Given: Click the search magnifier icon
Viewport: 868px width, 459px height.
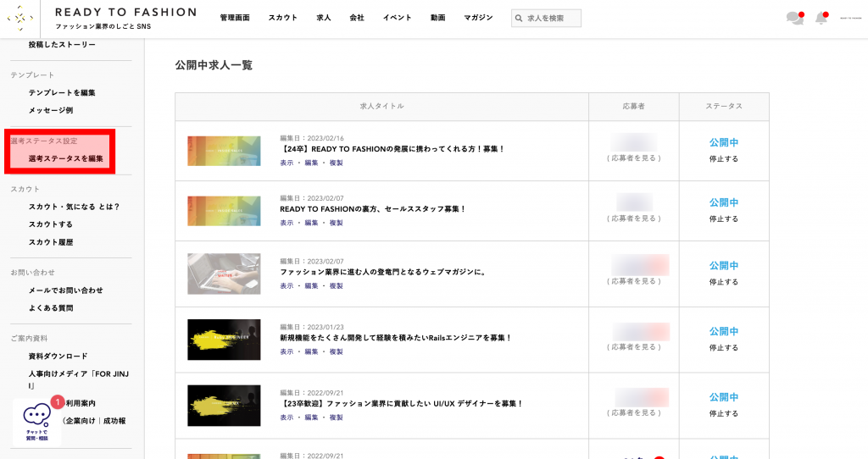Looking at the screenshot, I should [x=519, y=19].
